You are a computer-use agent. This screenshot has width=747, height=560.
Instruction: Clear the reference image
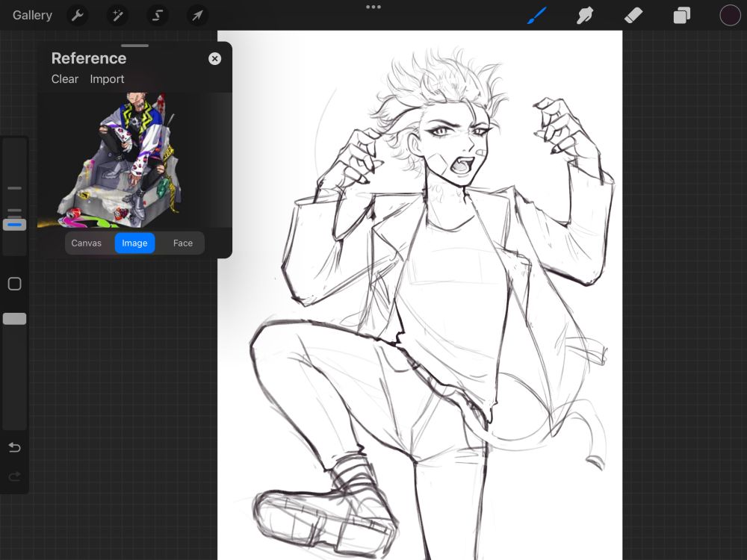point(65,79)
